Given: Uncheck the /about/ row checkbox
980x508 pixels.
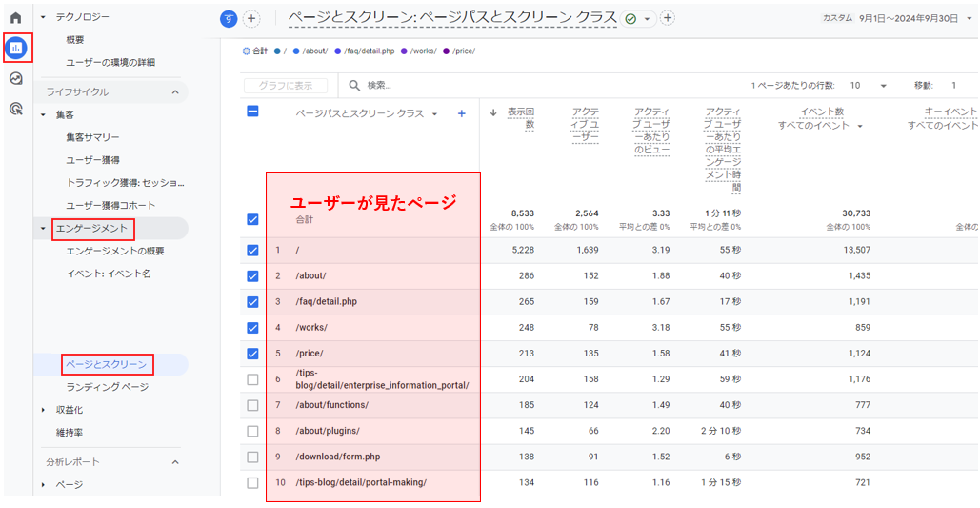Looking at the screenshot, I should 252,275.
